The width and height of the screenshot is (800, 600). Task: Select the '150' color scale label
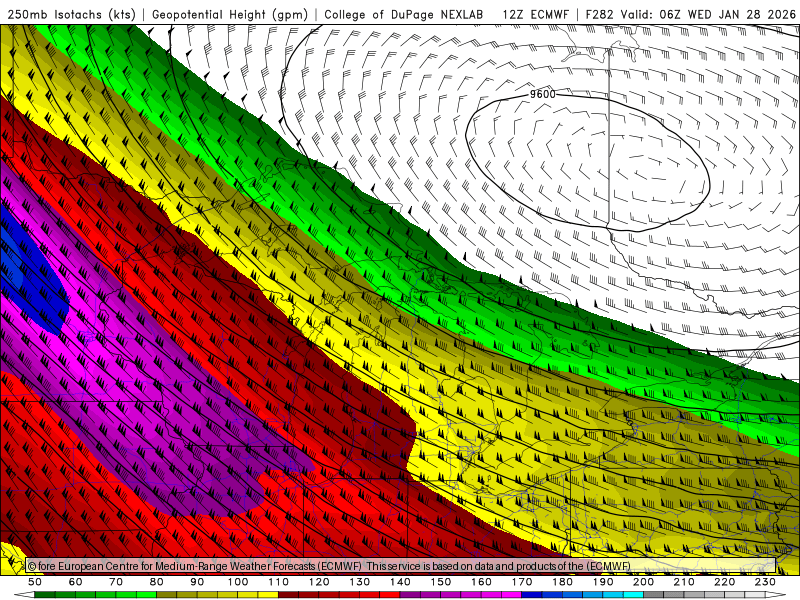441,582
